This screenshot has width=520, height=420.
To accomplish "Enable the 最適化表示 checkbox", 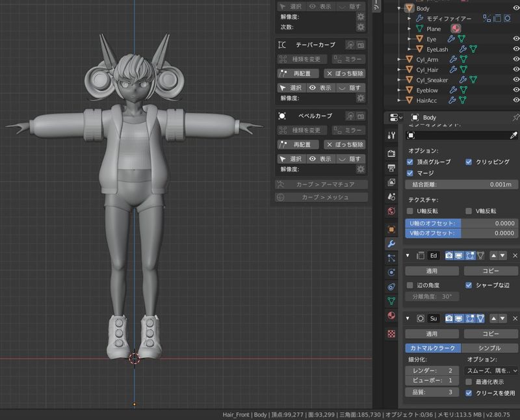I will pyautogui.click(x=469, y=381).
